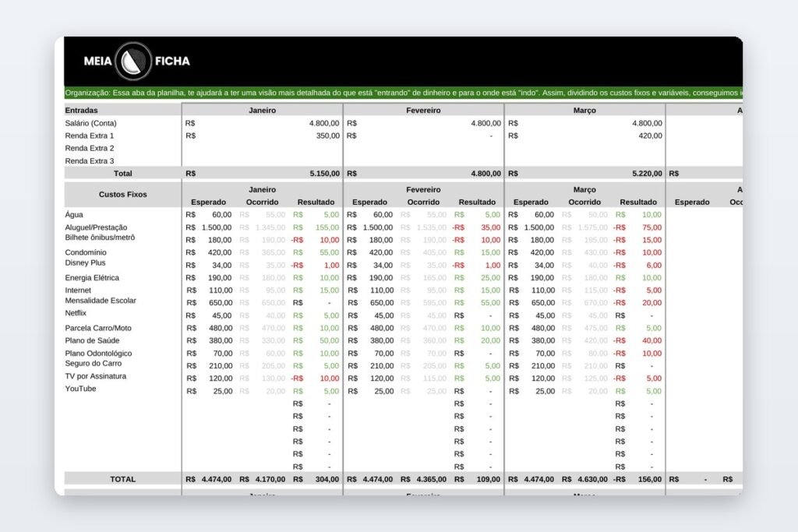Click the Disney Plus row label

coord(85,263)
